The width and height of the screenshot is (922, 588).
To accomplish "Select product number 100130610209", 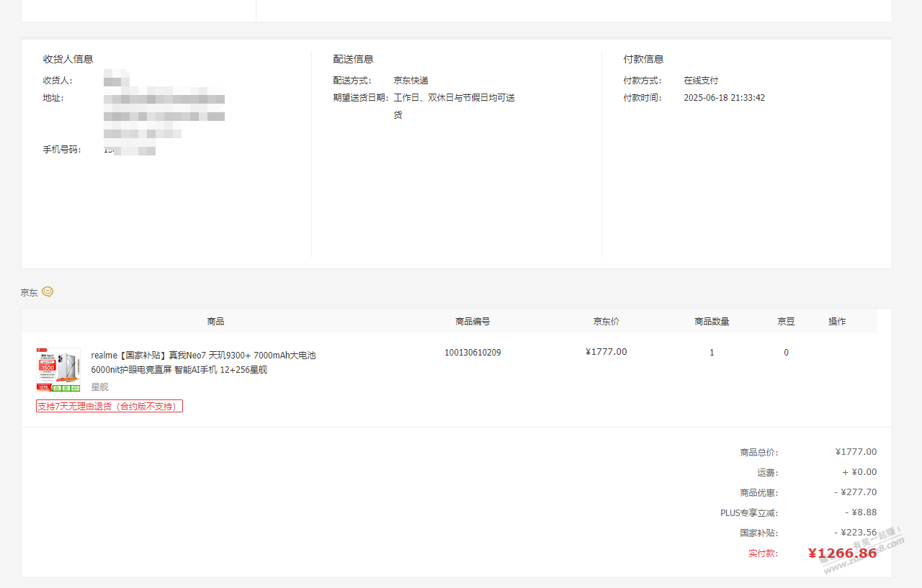I will 473,353.
